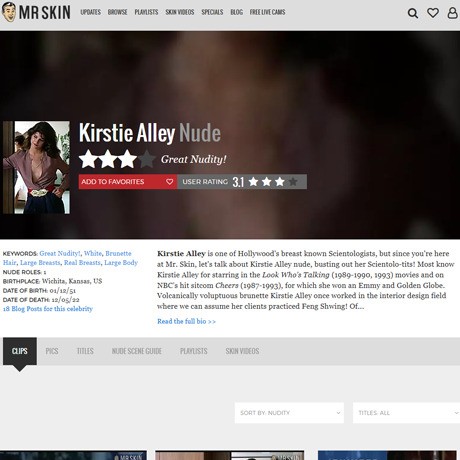The width and height of the screenshot is (460, 460).
Task: Open the Browse menu
Action: 117,12
